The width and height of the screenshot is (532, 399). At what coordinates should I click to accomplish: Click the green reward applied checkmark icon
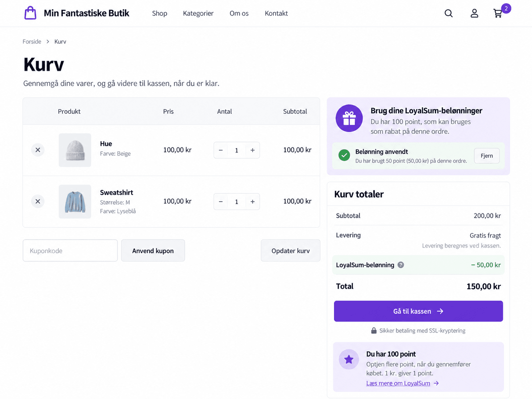point(344,155)
